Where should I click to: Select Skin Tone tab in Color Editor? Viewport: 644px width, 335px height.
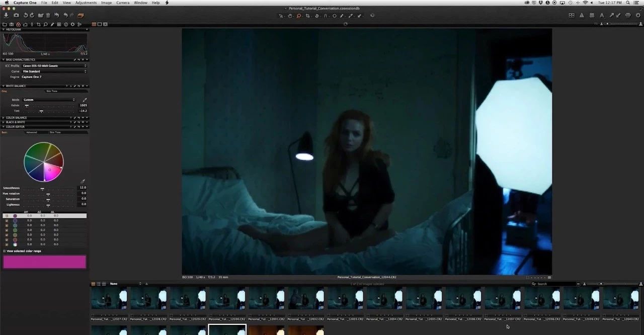(55, 132)
